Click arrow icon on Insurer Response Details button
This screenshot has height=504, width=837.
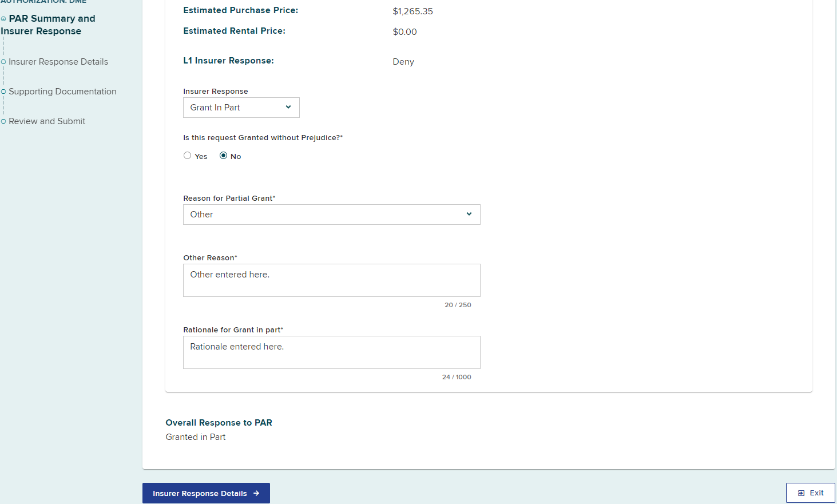pos(256,493)
